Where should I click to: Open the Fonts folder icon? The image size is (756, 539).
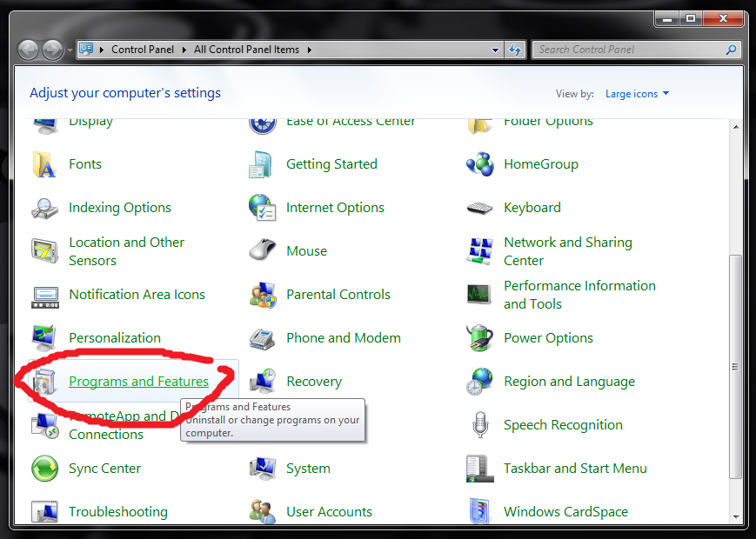(x=44, y=164)
